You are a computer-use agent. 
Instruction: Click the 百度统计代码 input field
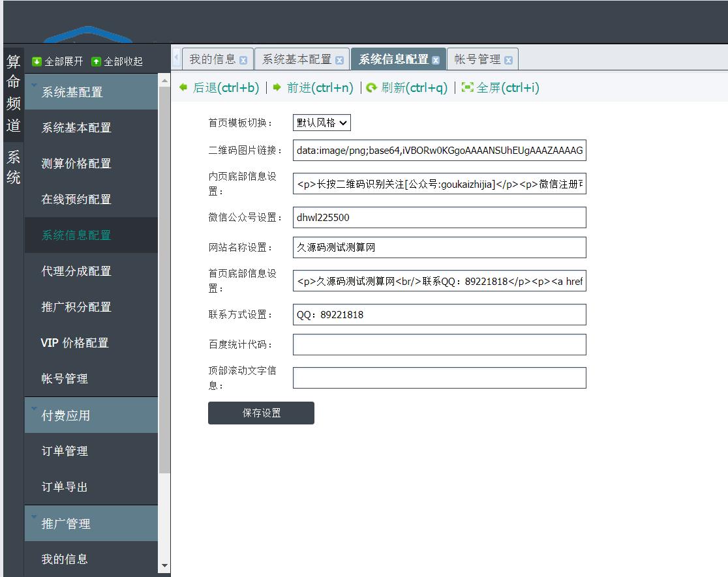click(x=439, y=345)
